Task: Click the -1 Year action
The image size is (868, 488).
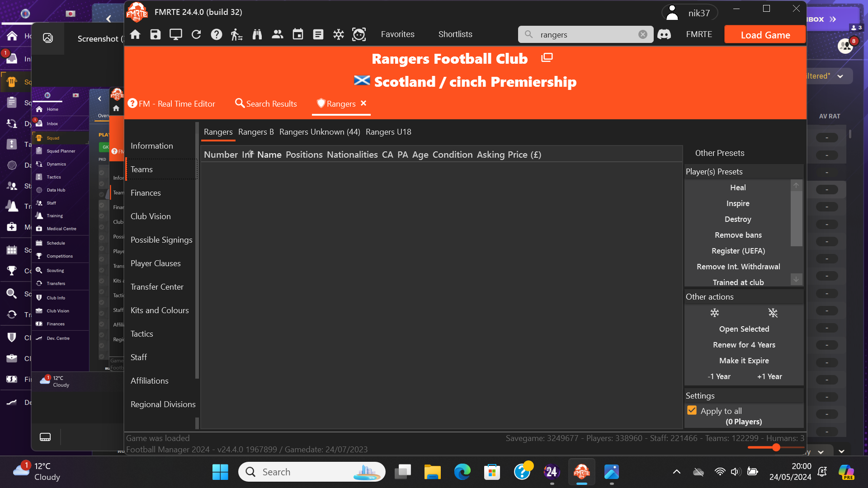Action: point(719,376)
